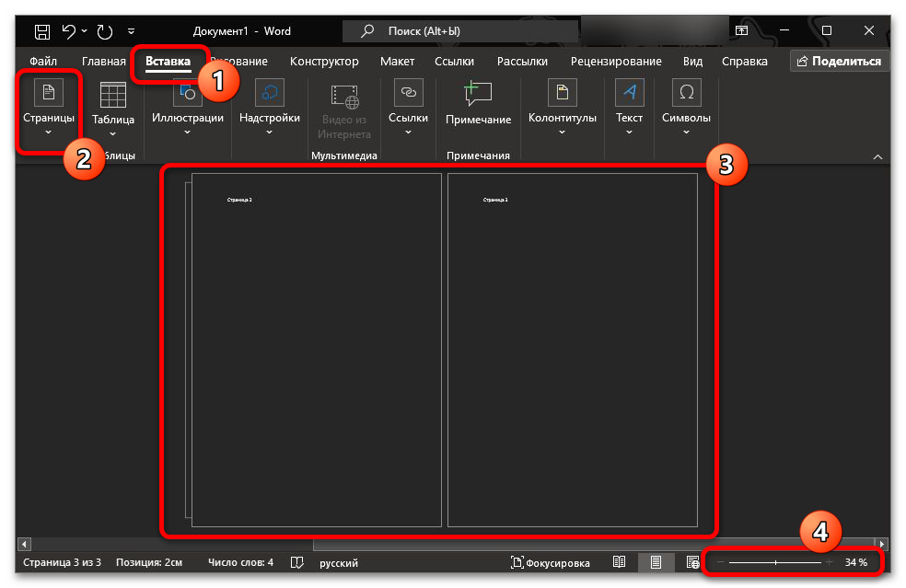Switch to Read Mode view
Viewport: 906px width, 588px height.
[620, 562]
